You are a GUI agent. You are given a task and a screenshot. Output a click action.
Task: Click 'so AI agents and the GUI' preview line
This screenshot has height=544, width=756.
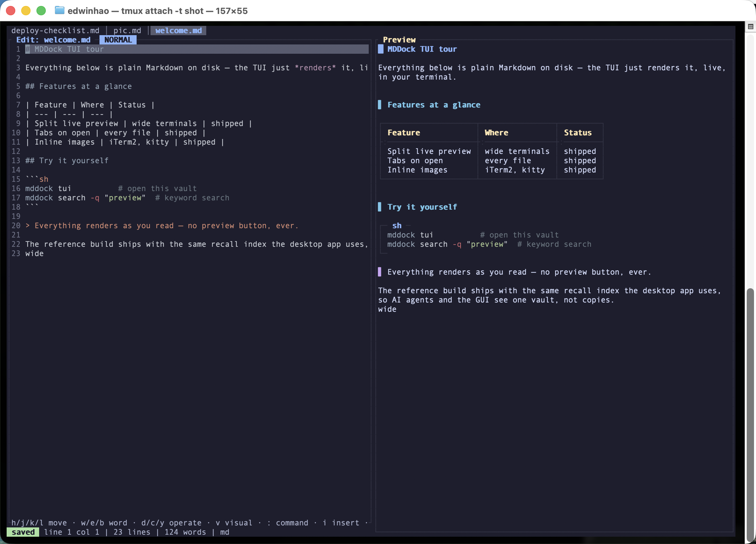496,300
